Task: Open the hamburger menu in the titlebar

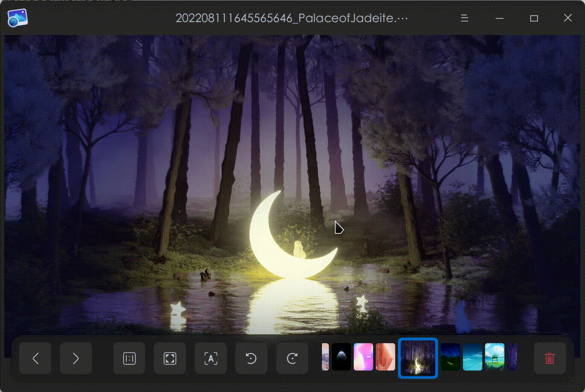Action: pyautogui.click(x=464, y=18)
